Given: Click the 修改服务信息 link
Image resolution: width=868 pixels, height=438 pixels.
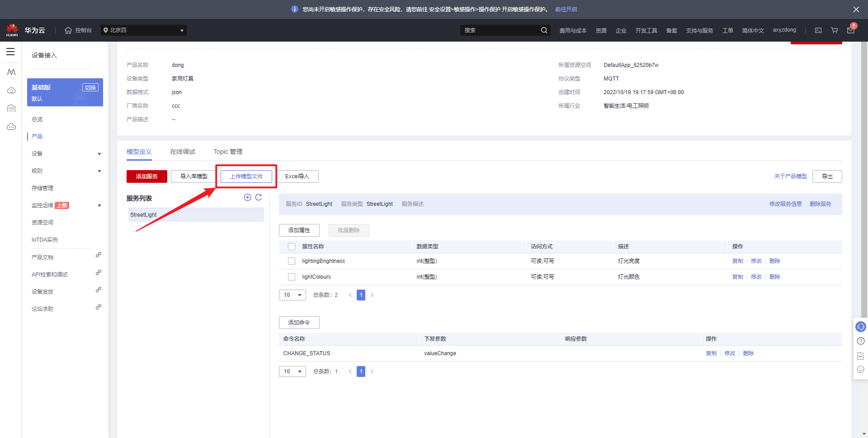Looking at the screenshot, I should pos(786,204).
